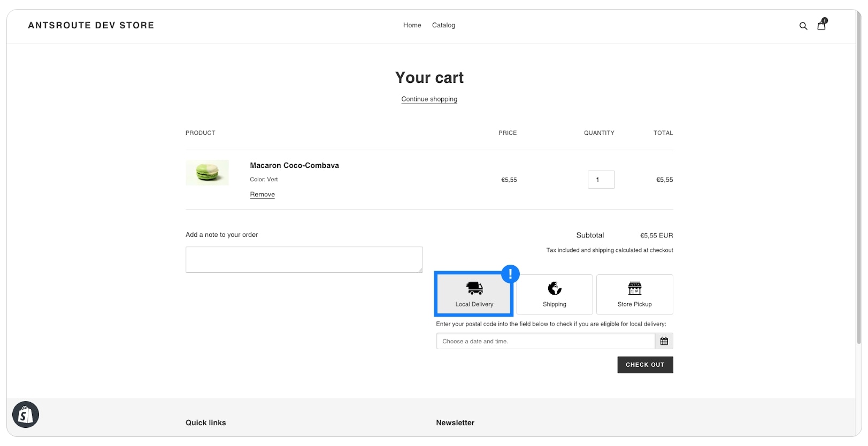Click the order note text area
Screen dimensions: 868x446
tap(304, 259)
